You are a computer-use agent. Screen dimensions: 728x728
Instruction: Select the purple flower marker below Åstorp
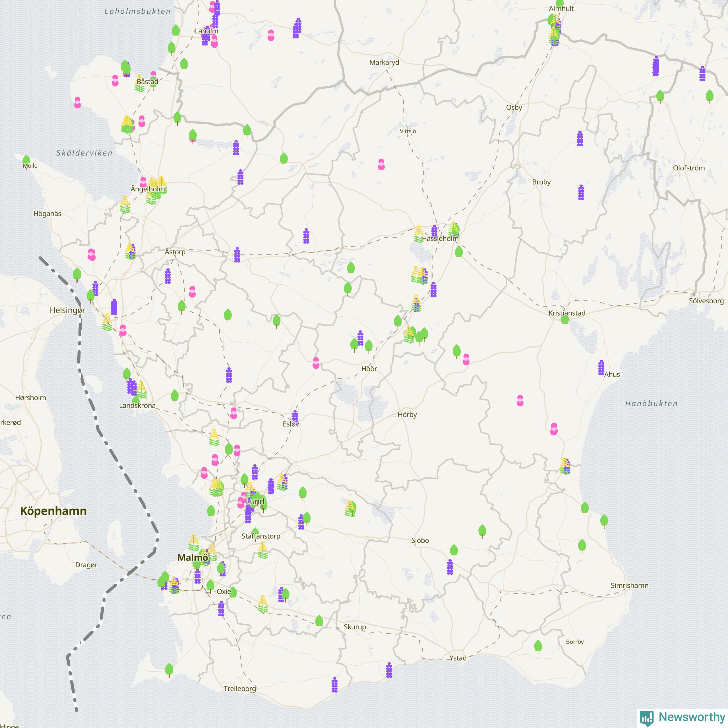168,276
